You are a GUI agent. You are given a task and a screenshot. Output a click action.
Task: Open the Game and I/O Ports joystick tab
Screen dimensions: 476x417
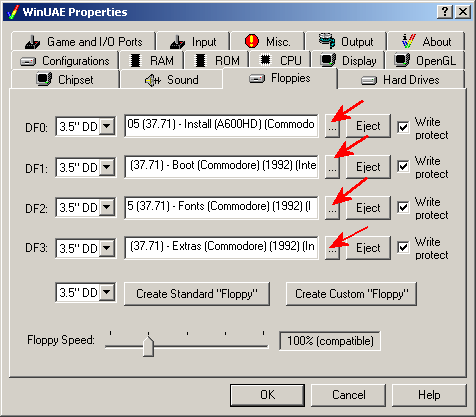pyautogui.click(x=83, y=41)
